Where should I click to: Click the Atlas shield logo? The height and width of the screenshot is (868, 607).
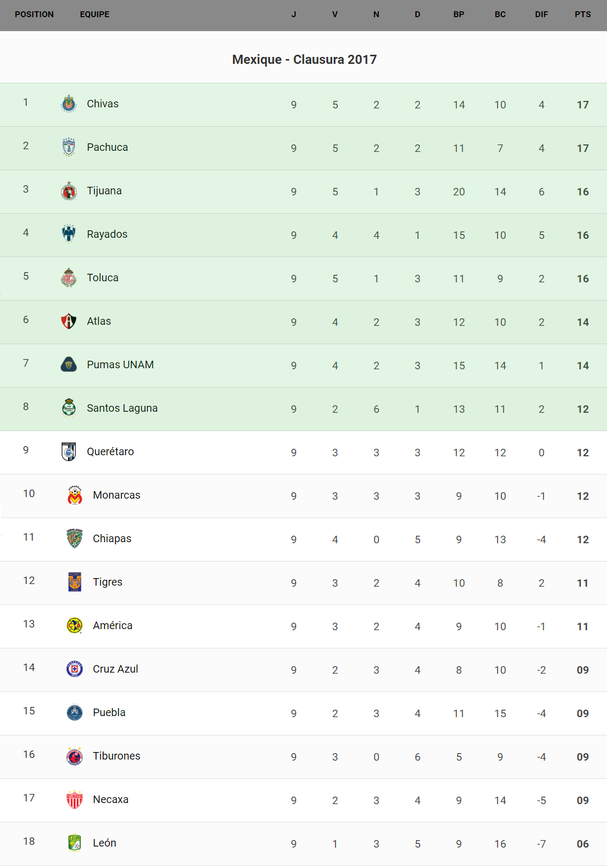[x=69, y=321]
